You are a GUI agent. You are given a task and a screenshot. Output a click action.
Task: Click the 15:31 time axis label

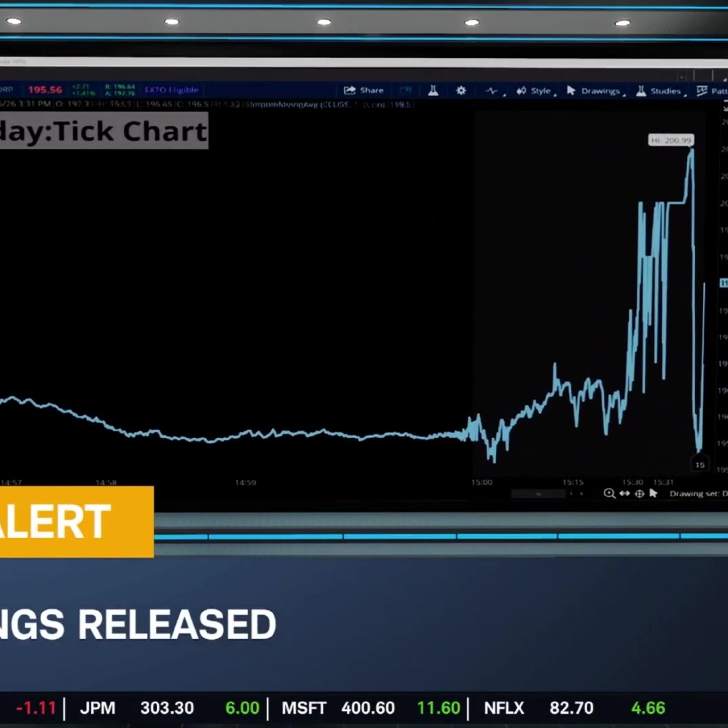pyautogui.click(x=663, y=482)
